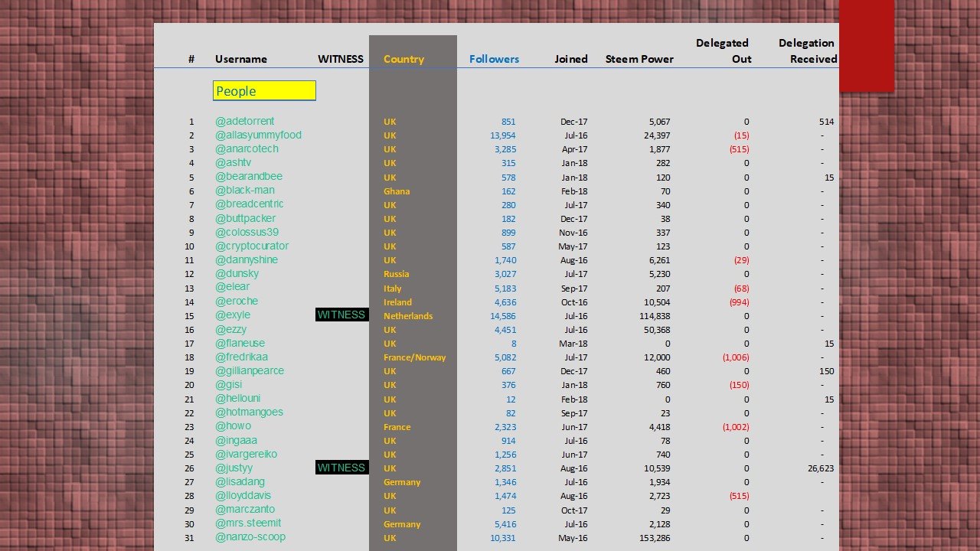This screenshot has height=551, width=980.
Task: Click followers value 13,954
Action: 503,135
